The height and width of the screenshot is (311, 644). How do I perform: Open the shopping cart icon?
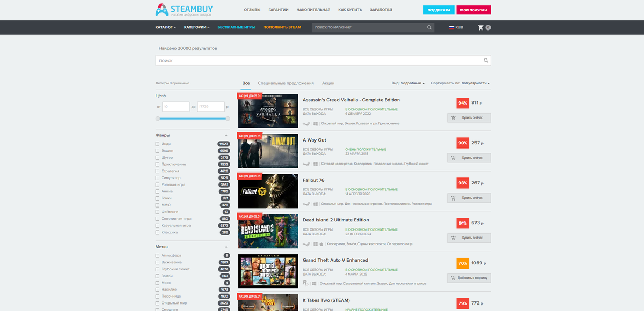[481, 27]
